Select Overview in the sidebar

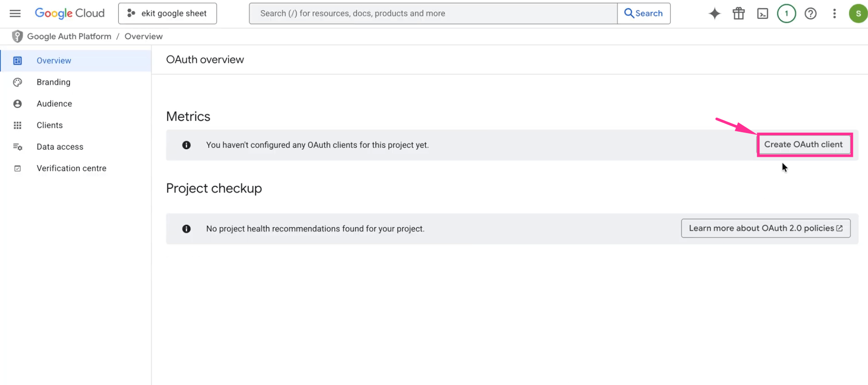tap(76, 61)
